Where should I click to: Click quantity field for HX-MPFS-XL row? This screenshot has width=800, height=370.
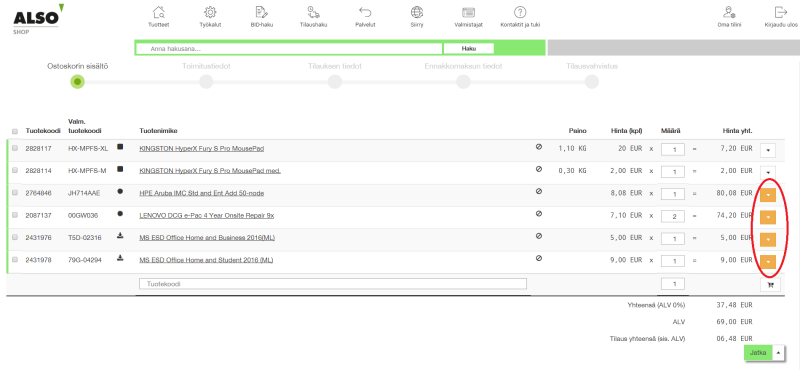pos(673,150)
